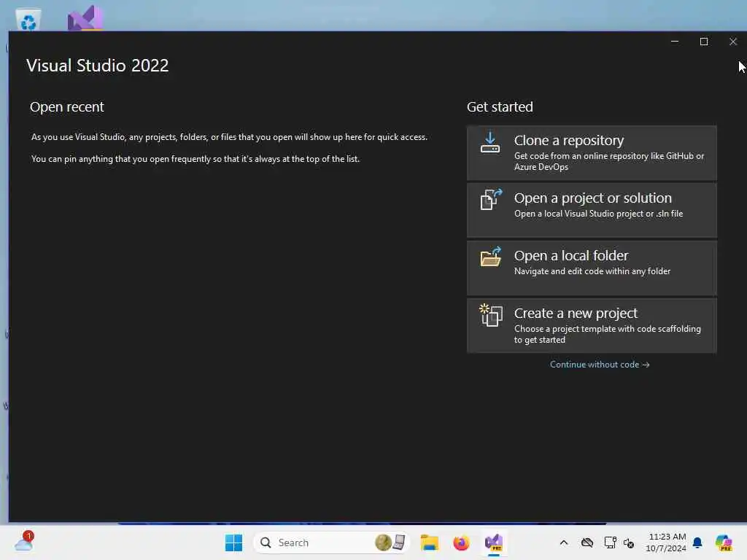Maximize the Visual Studio 2022 window
This screenshot has height=560, width=747.
coord(704,42)
